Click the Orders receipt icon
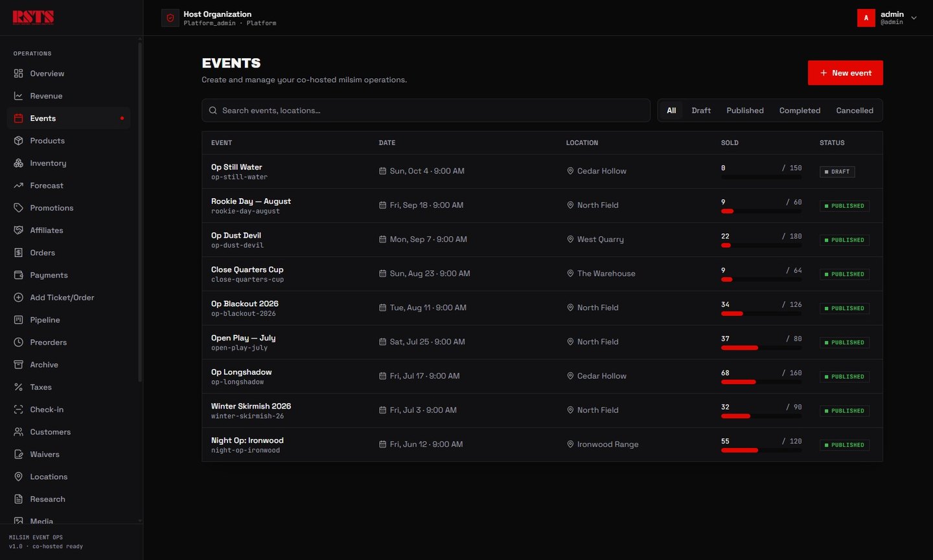Image resolution: width=933 pixels, height=560 pixels. pyautogui.click(x=18, y=252)
